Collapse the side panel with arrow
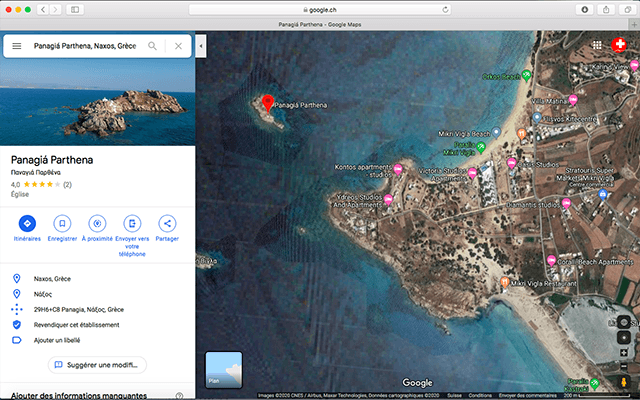This screenshot has height=400, width=640. coord(199,46)
